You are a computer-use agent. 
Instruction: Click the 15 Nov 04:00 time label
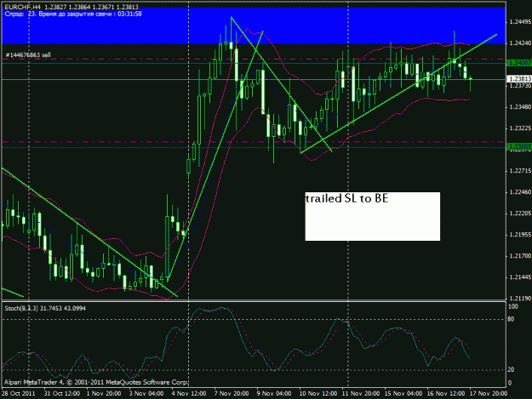point(403,394)
